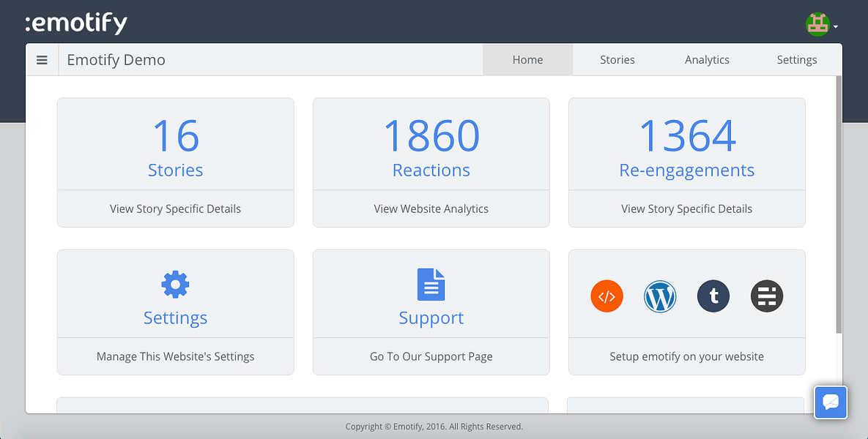Image resolution: width=868 pixels, height=439 pixels.
Task: Click the blue Settings card heading
Action: pos(176,318)
